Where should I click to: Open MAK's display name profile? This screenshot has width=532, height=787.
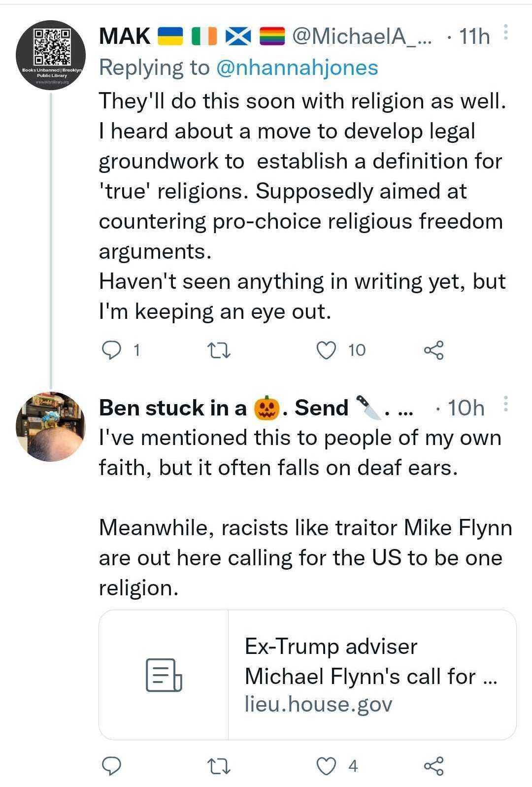(x=125, y=36)
